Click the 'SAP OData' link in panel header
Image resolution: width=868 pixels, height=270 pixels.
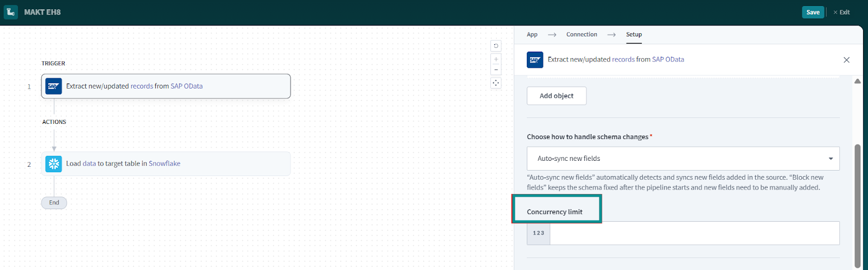click(x=668, y=60)
